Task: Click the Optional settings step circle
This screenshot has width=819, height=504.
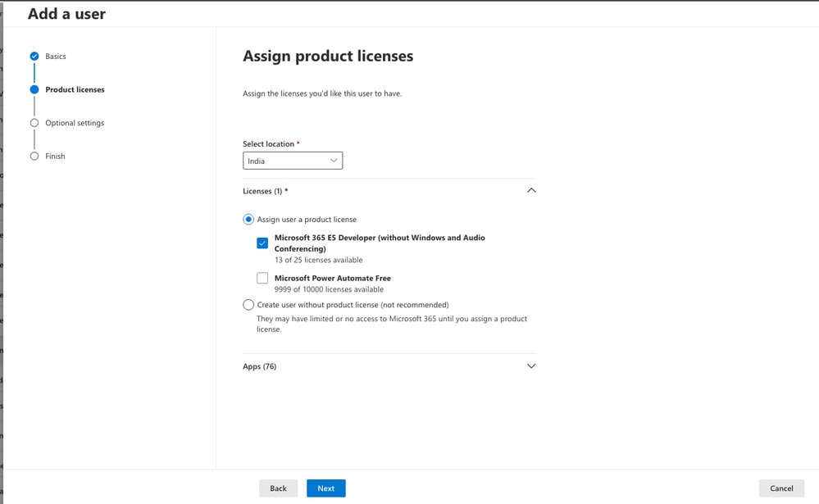Action: tap(34, 122)
